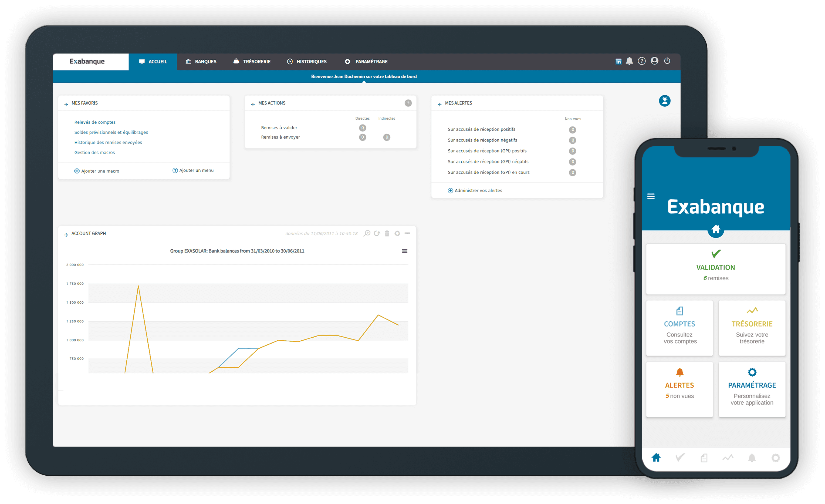This screenshot has width=825, height=504.
Task: Open Relevés de comptes favorite link
Action: click(x=95, y=122)
